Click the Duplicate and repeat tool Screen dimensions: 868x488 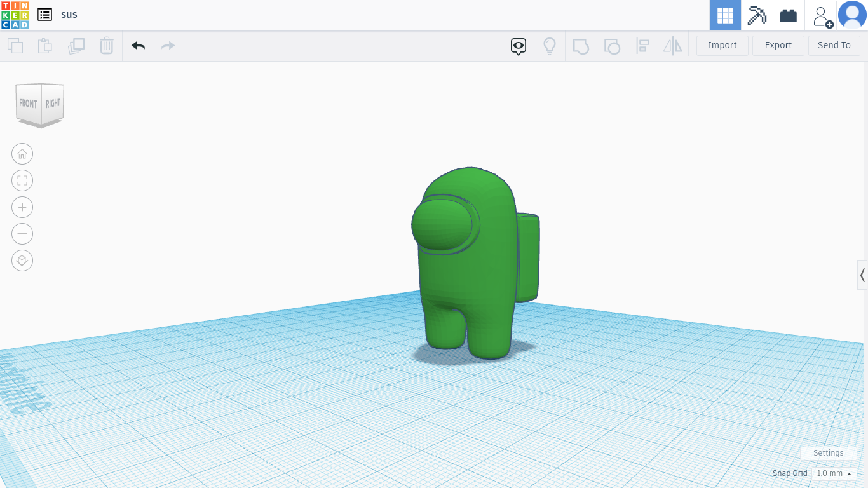[76, 46]
